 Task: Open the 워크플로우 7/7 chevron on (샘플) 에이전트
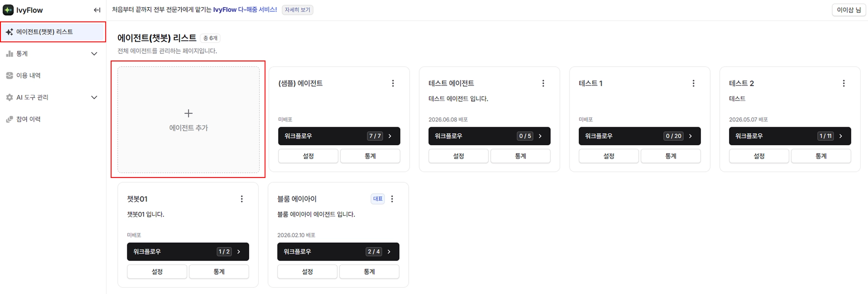390,136
